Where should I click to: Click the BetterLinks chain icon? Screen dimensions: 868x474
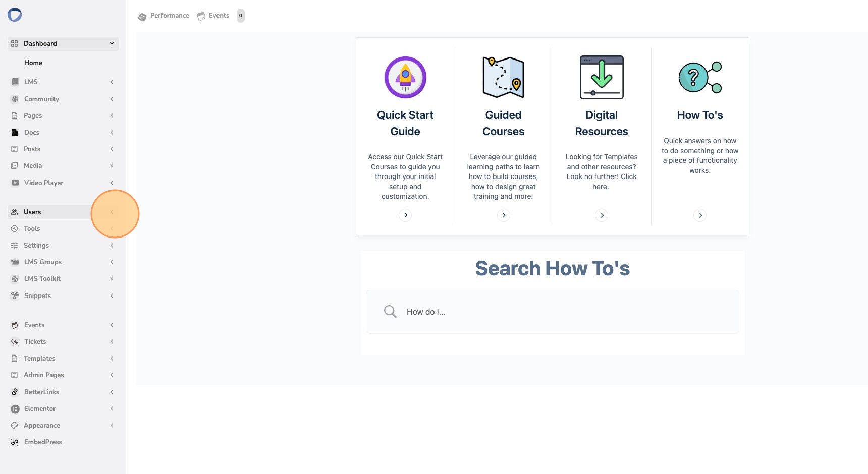click(x=15, y=392)
